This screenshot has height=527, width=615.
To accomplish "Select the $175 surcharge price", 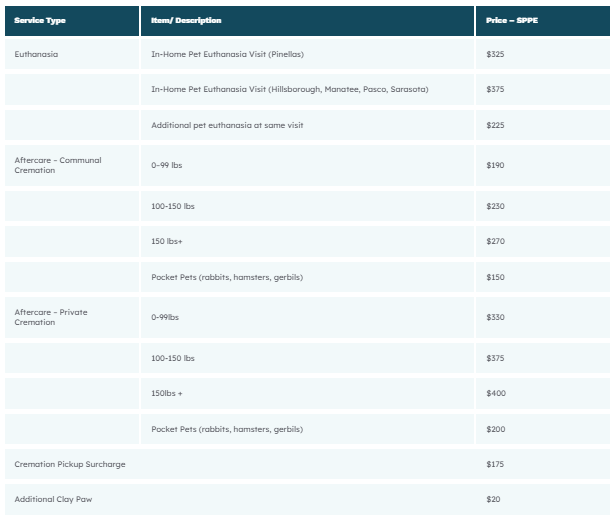I will [495, 464].
